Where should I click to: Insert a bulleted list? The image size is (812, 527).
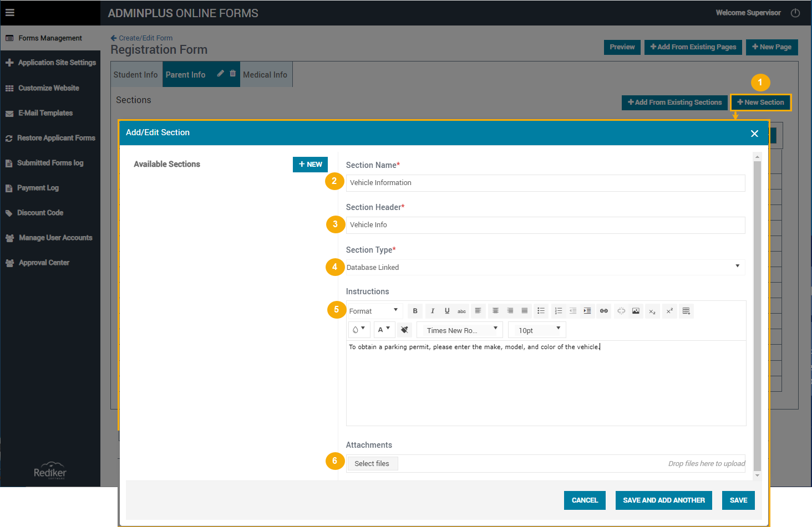pyautogui.click(x=541, y=311)
